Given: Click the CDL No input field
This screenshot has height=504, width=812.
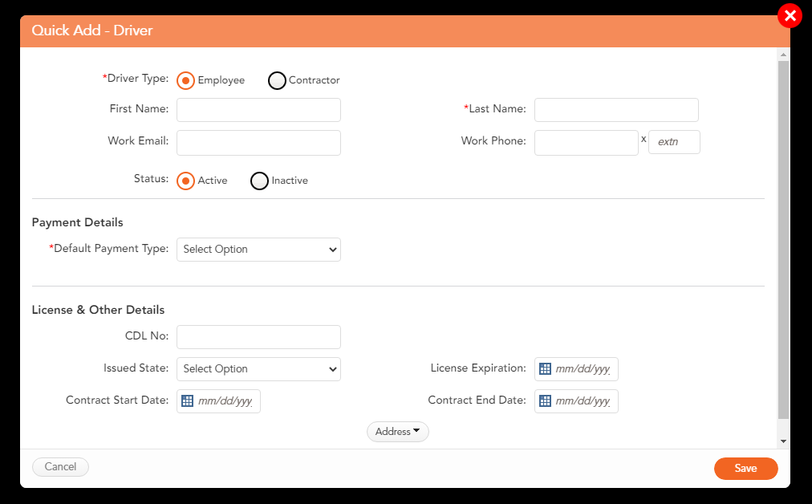Looking at the screenshot, I should 258,337.
